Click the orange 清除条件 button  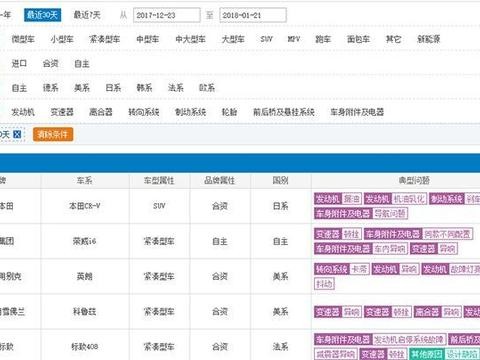[53, 135]
